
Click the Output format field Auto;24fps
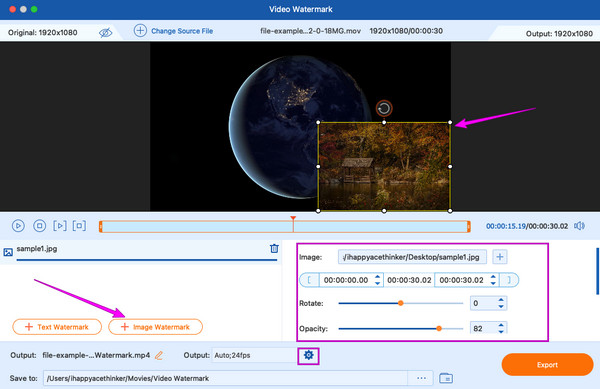click(x=254, y=355)
